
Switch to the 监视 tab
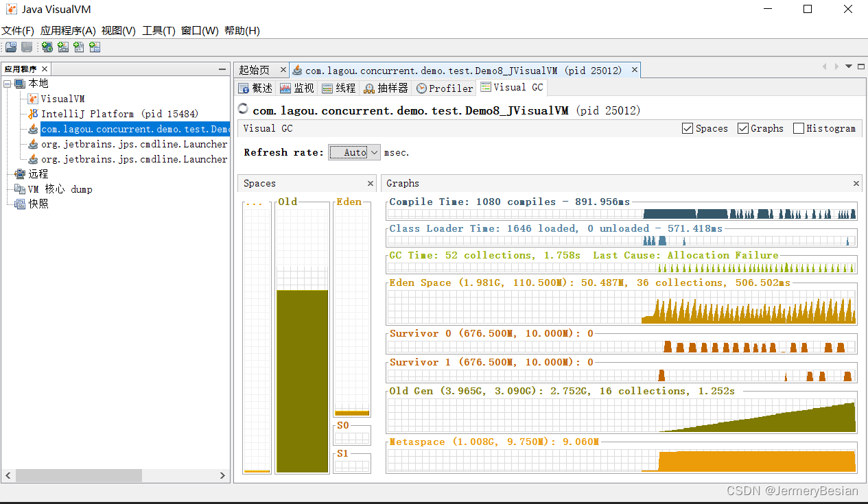pyautogui.click(x=297, y=88)
